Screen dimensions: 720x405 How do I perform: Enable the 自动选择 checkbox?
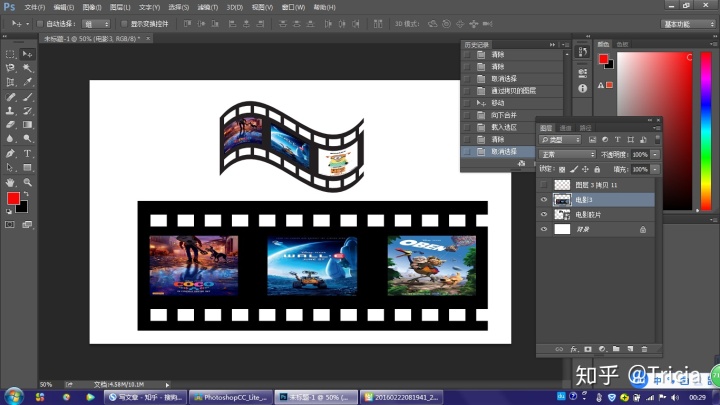[40, 24]
